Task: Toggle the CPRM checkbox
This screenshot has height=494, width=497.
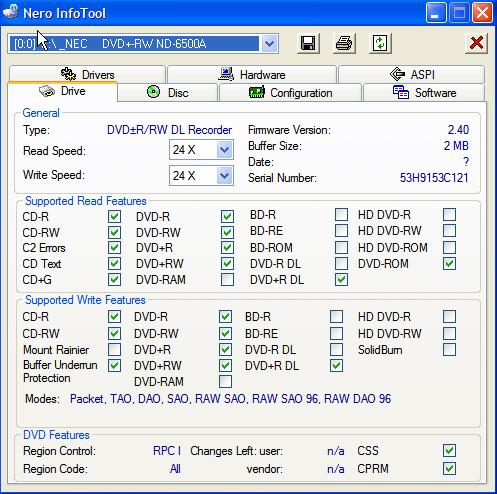Action: 449,468
